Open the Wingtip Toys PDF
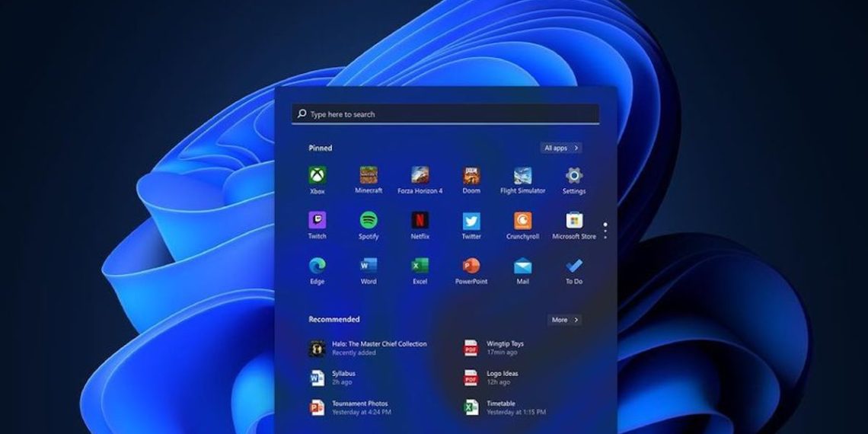Screen dimensions: 868x434 493,348
